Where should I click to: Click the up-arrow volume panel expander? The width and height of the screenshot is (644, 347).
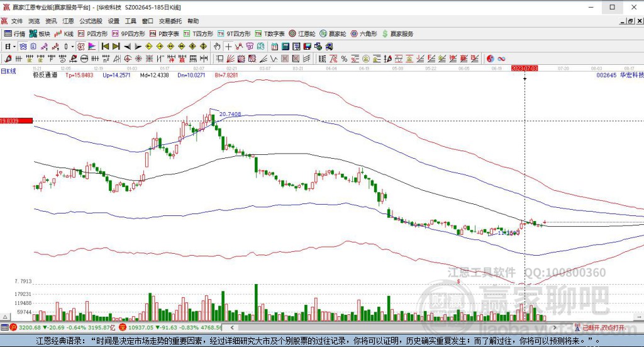[5, 317]
